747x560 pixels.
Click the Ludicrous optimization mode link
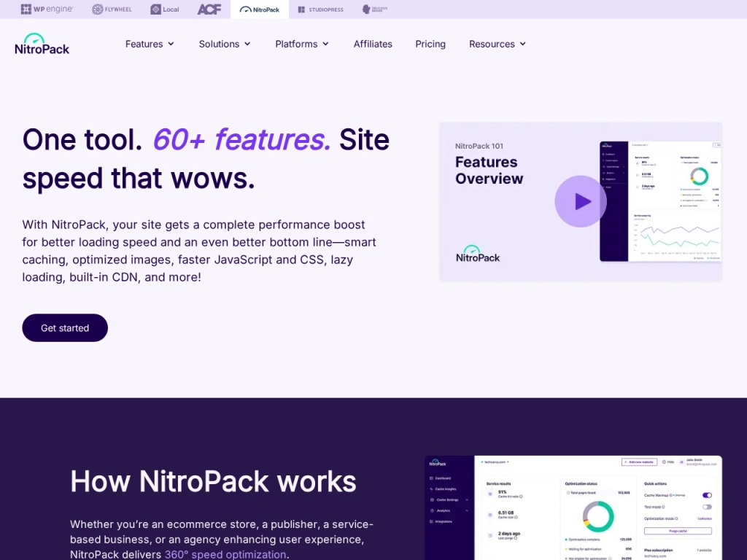(705, 518)
